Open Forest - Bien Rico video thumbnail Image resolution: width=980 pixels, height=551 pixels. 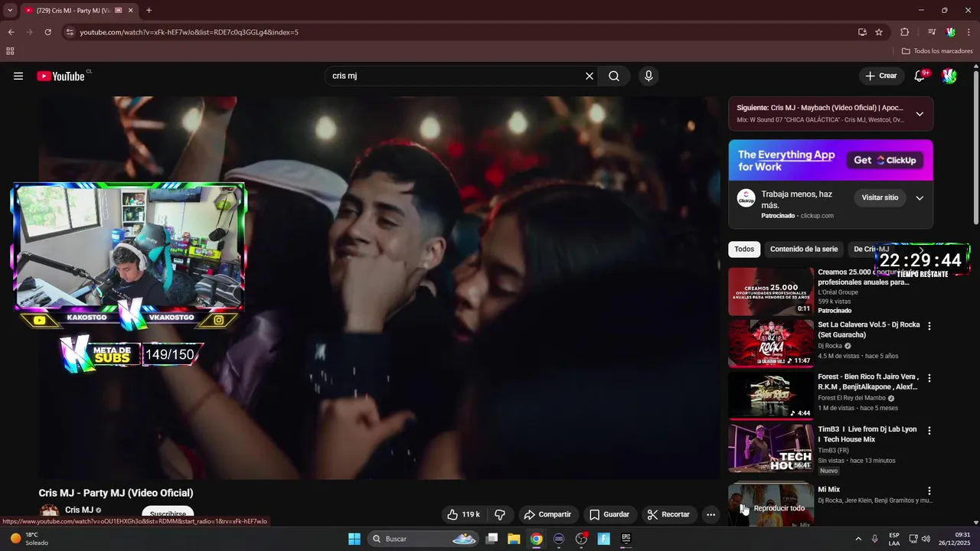pyautogui.click(x=771, y=396)
